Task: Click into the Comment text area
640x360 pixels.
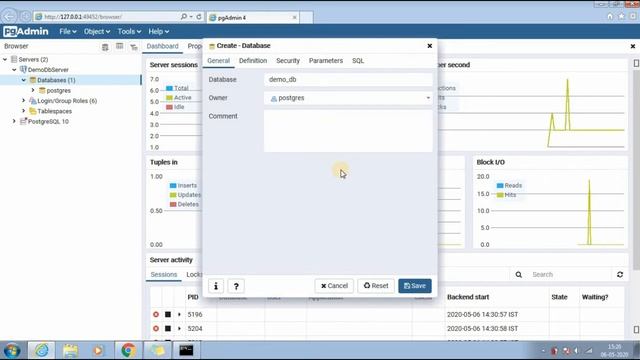Action: tap(348, 131)
